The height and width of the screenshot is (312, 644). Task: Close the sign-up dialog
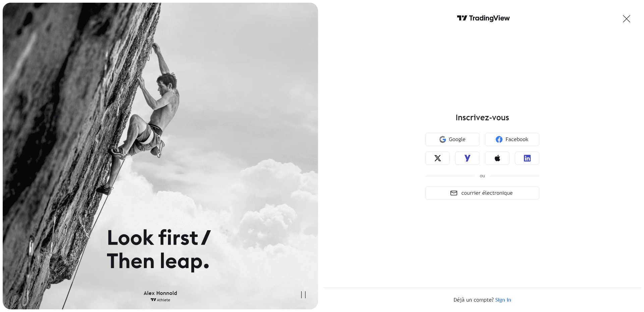(626, 19)
